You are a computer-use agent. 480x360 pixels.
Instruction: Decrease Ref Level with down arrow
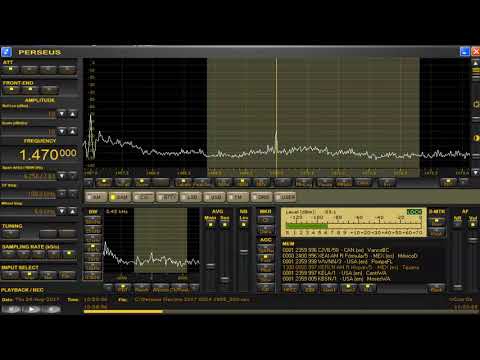(62, 114)
